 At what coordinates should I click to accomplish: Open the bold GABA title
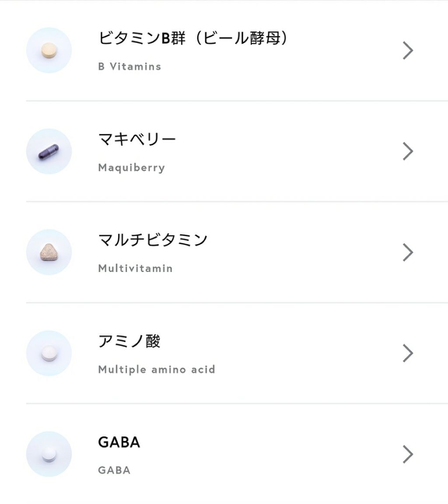click(x=119, y=442)
